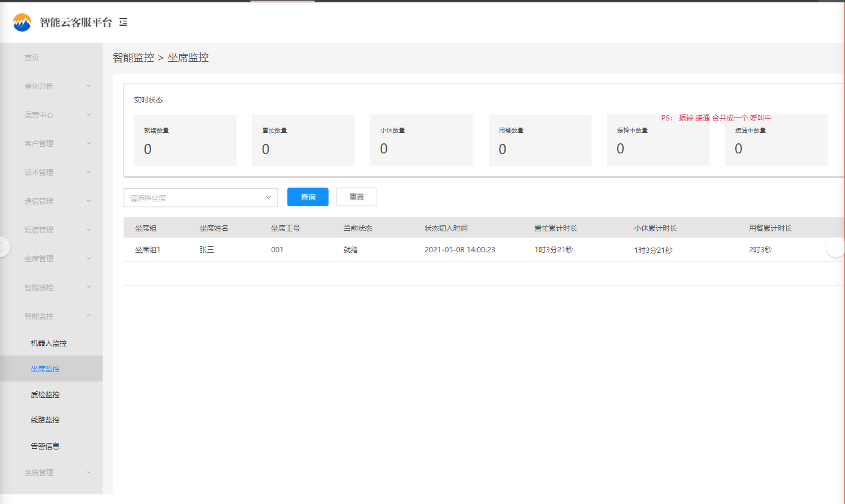Click the 实时状态 section title
The height and width of the screenshot is (504, 845).
[x=148, y=100]
